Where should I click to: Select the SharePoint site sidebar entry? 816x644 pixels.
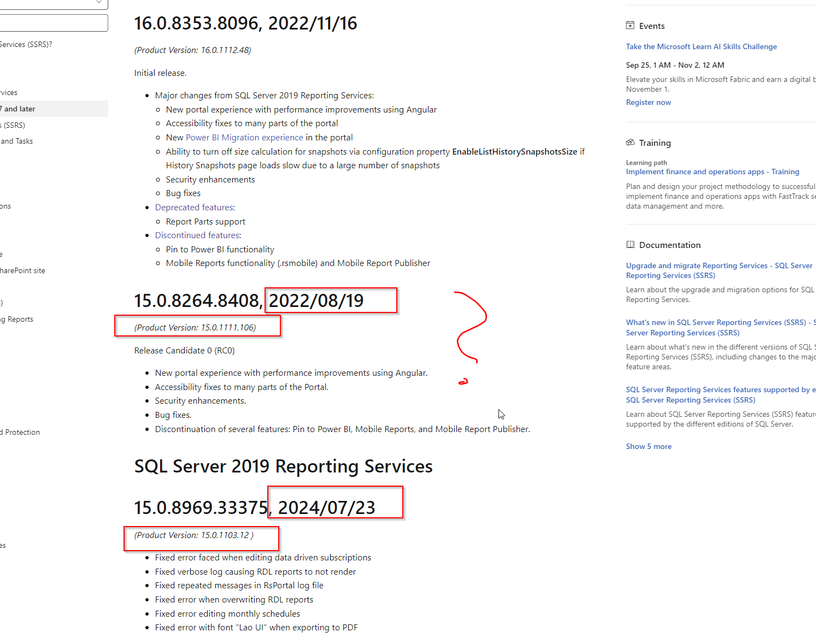pyautogui.click(x=22, y=270)
